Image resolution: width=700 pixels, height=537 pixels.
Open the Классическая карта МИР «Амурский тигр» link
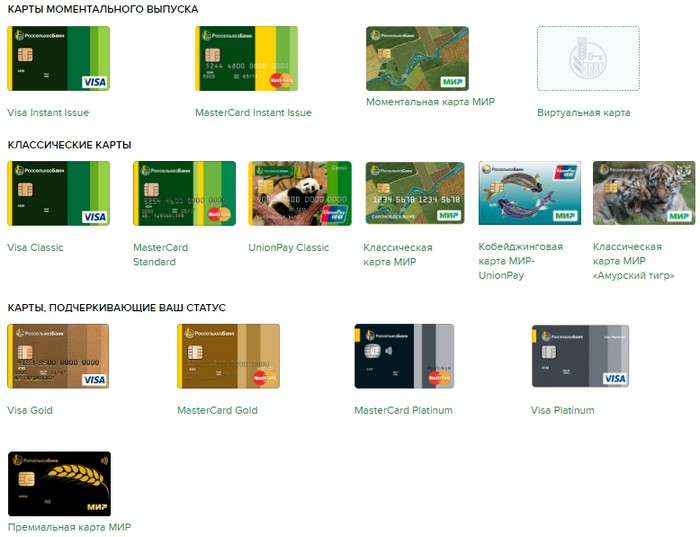click(633, 261)
